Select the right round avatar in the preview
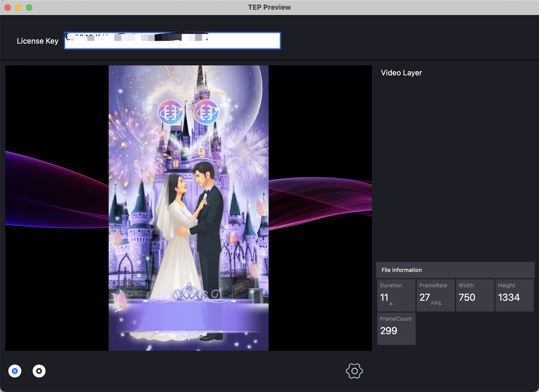 point(206,112)
